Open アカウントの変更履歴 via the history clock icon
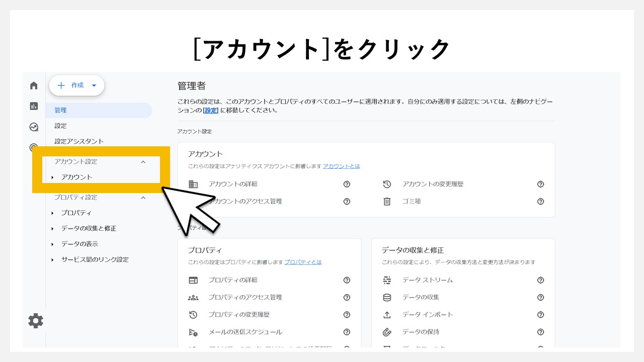The width and height of the screenshot is (644, 362). [x=387, y=184]
